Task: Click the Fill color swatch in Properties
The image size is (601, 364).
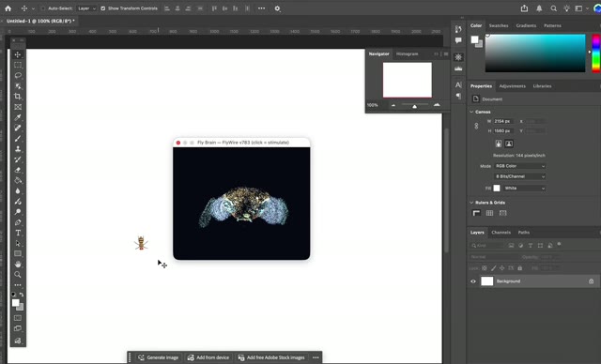Action: (x=497, y=189)
